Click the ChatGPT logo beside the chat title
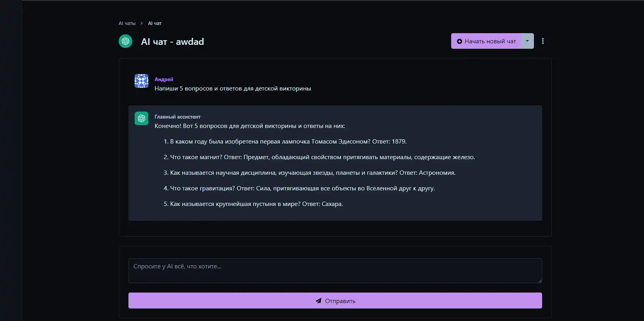Viewport: 644px width, 321px height. tap(125, 41)
